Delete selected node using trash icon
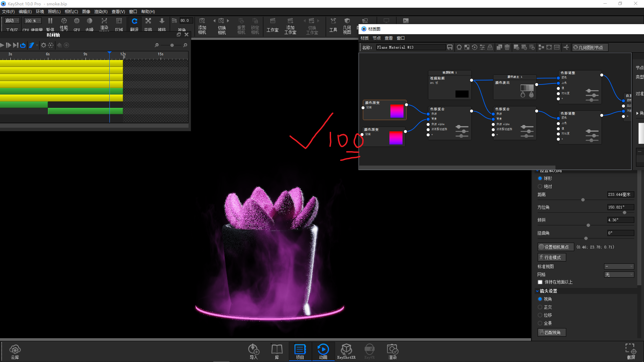This screenshot has width=644, height=362. (507, 47)
